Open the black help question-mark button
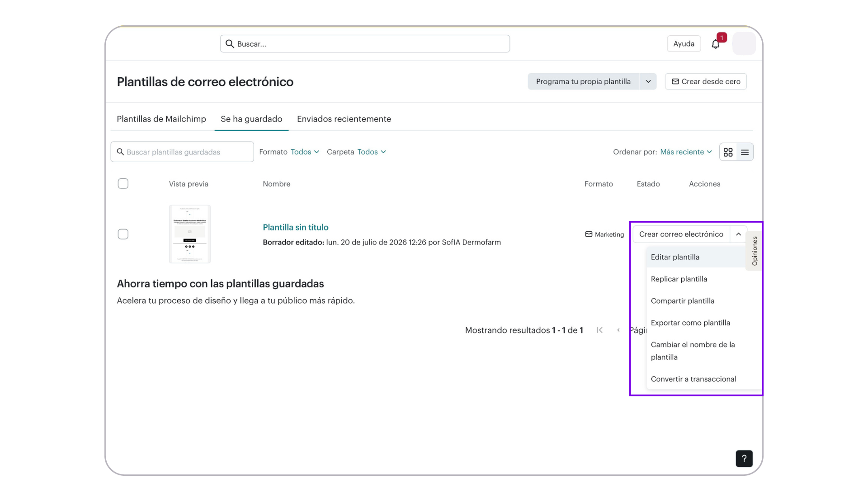Screen dimensions: 868x488 (744, 459)
